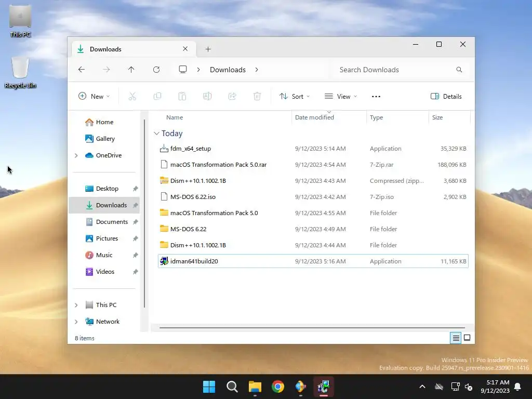Refresh the Downloads folder view

(156, 70)
